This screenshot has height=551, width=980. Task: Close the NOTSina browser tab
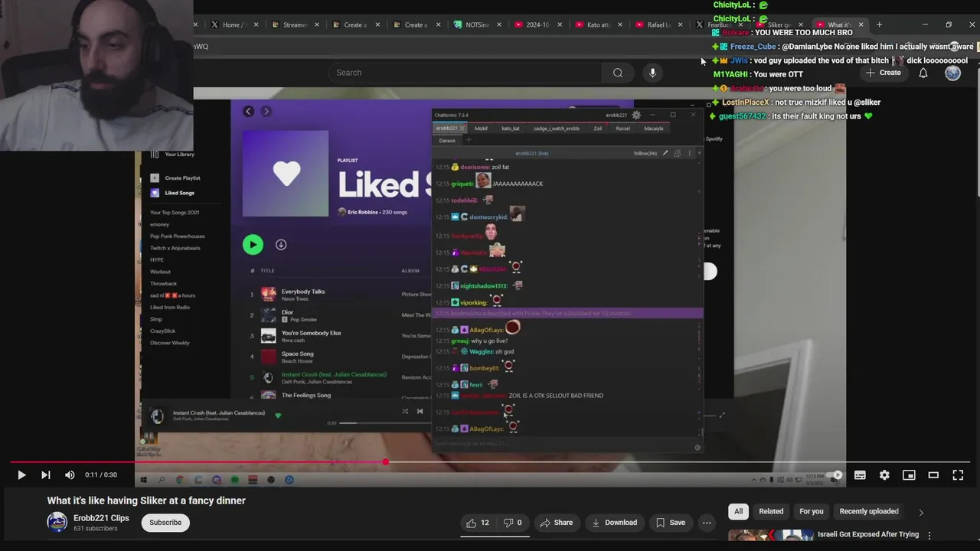click(499, 24)
